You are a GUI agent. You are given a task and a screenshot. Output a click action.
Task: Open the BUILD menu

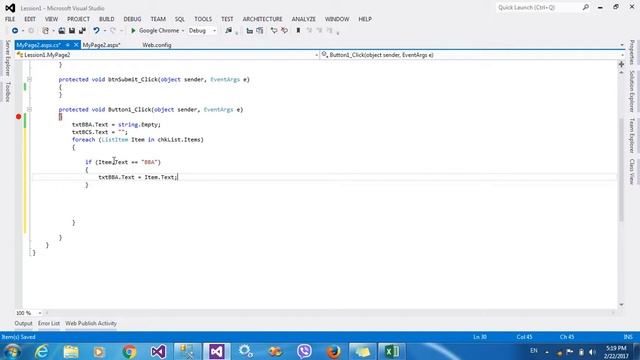107,19
